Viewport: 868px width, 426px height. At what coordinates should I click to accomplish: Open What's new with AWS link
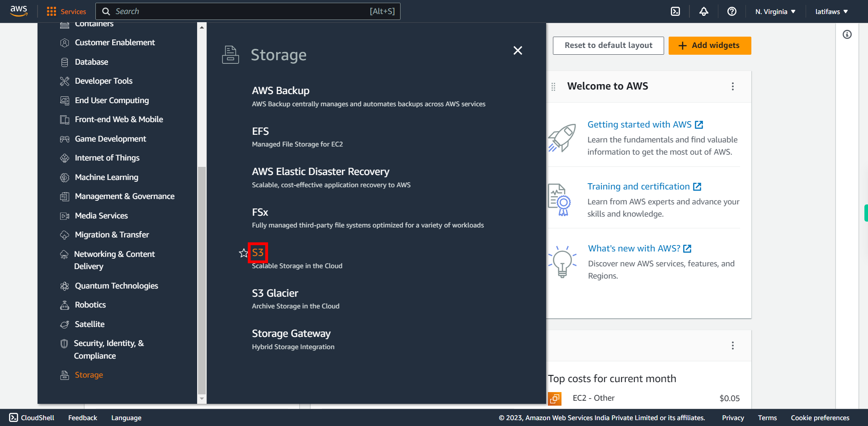point(640,248)
